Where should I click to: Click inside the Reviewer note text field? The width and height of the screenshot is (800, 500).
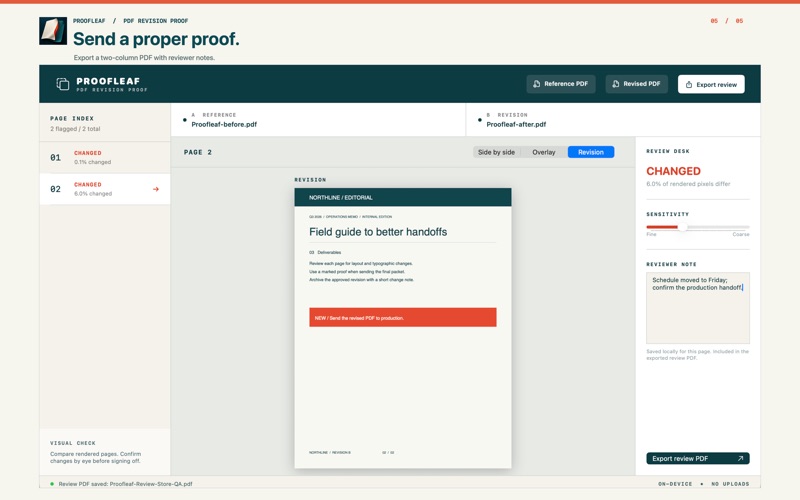698,308
